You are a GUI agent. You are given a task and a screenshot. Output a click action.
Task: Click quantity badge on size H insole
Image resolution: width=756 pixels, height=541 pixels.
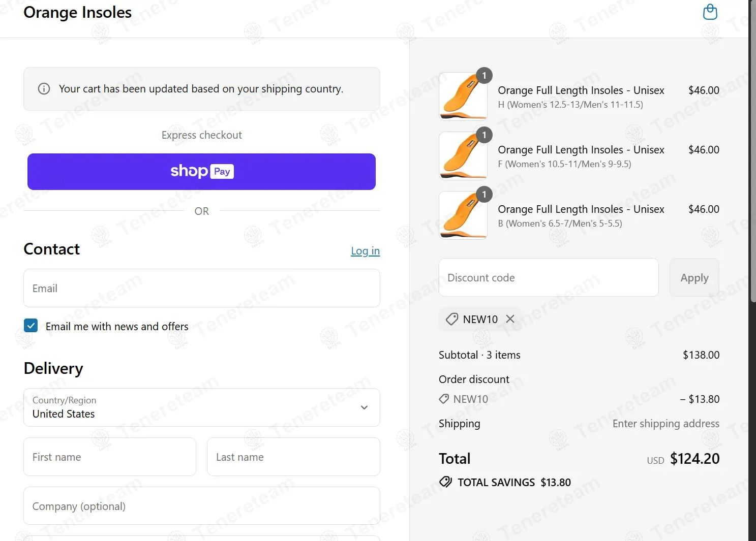484,76
